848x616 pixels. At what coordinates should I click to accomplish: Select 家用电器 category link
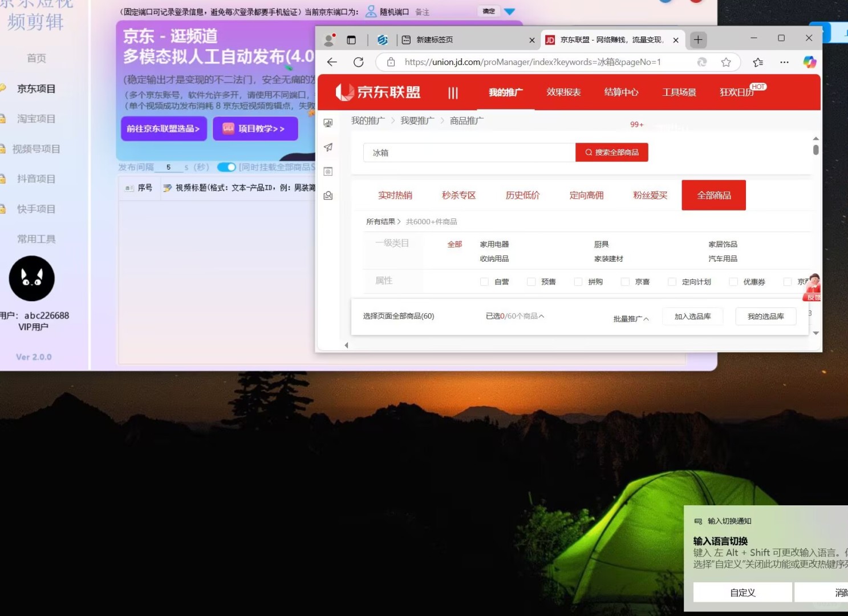click(x=494, y=244)
